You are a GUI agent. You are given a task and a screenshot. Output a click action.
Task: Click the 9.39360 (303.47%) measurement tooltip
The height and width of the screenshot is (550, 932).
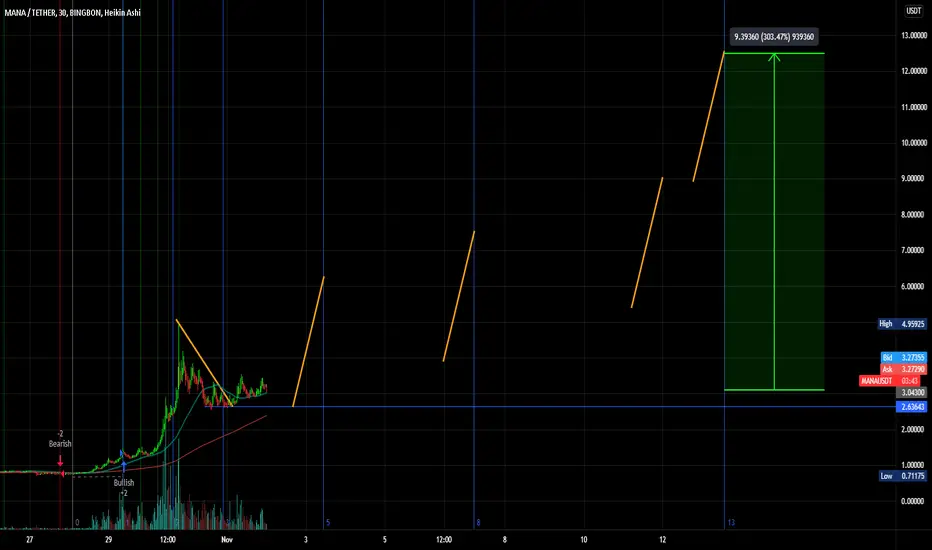coord(774,37)
